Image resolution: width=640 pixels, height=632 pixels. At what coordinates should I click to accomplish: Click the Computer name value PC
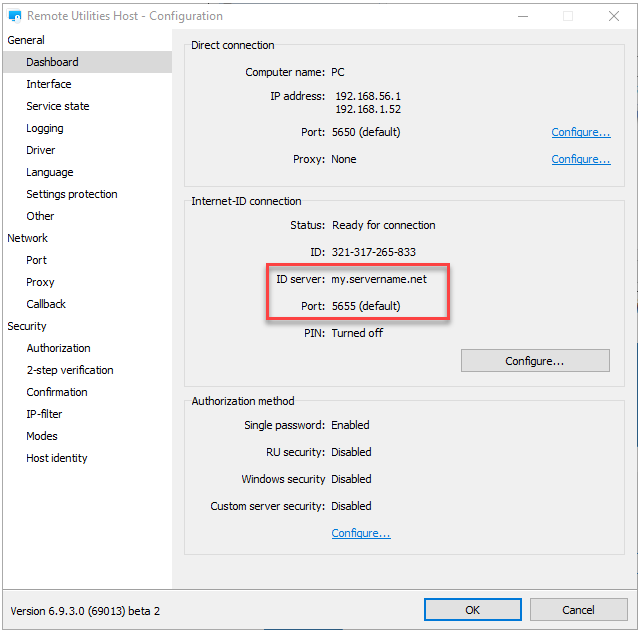[x=338, y=72]
